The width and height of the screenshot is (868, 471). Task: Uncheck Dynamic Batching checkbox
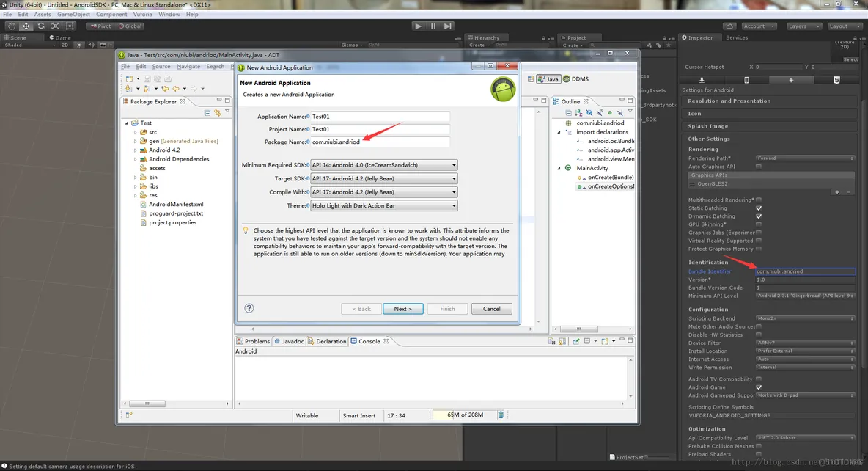758,216
